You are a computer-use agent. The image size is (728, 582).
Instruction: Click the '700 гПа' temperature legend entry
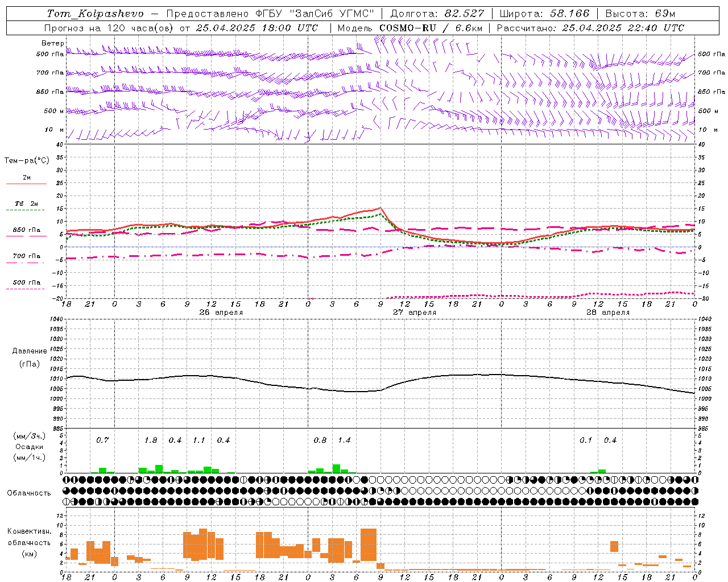pos(26,256)
